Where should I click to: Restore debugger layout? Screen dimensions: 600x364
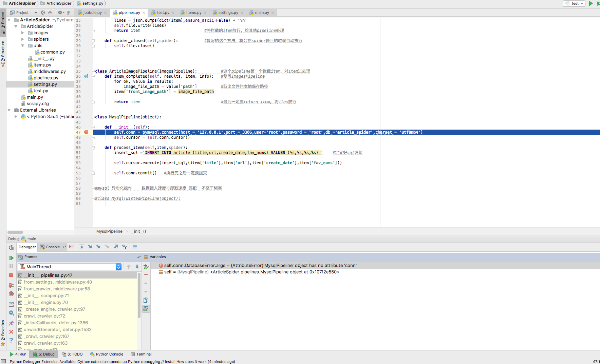11,304
